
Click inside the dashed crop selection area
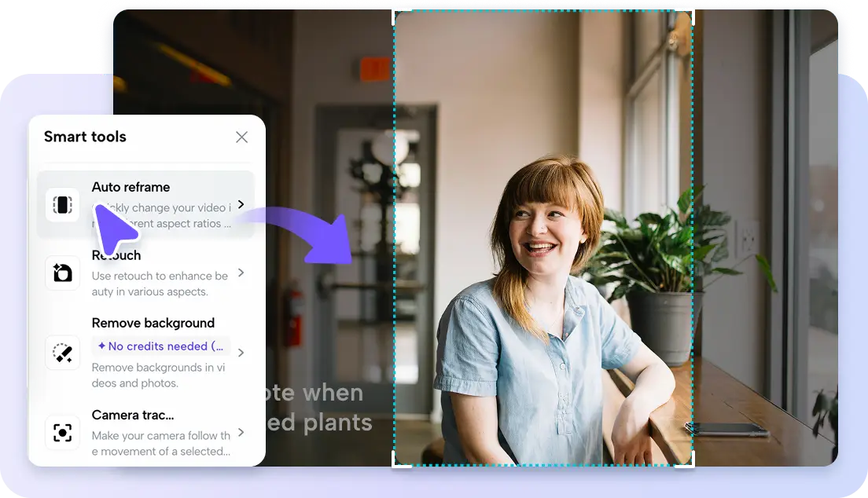click(542, 236)
